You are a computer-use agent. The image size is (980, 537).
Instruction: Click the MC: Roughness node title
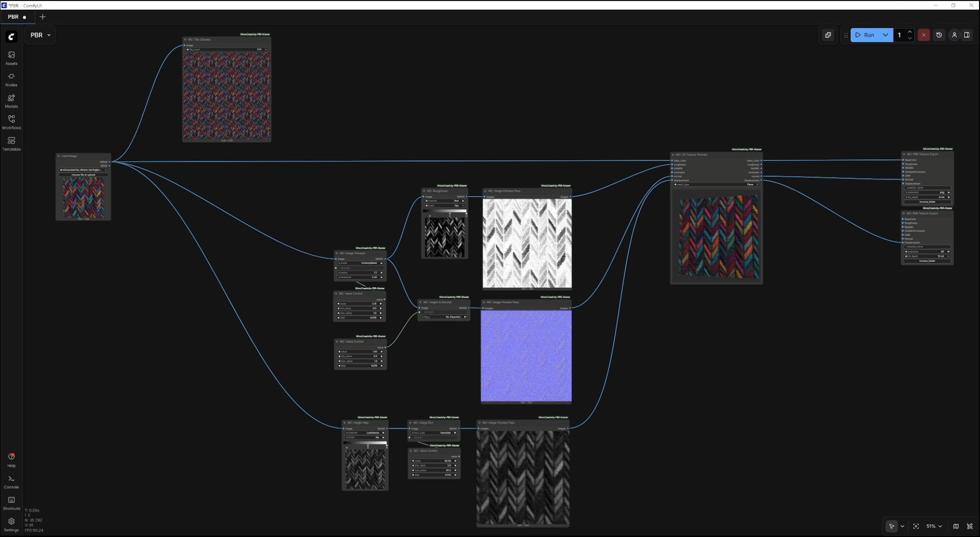click(x=437, y=191)
